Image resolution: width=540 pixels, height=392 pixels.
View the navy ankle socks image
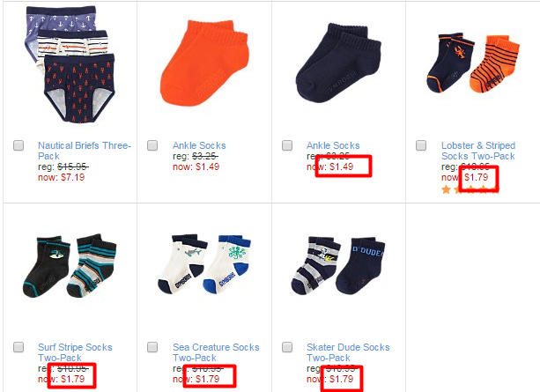(338, 63)
